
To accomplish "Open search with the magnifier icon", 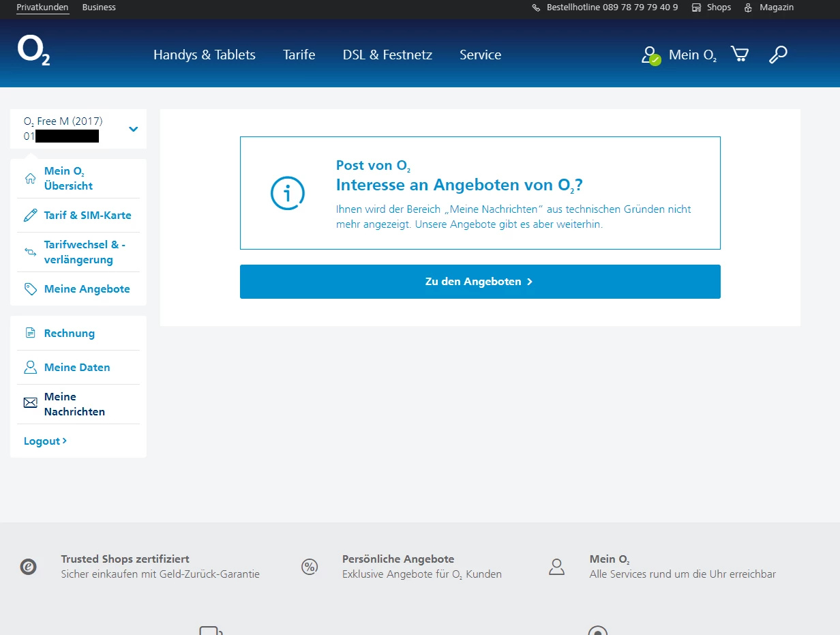I will (x=778, y=55).
